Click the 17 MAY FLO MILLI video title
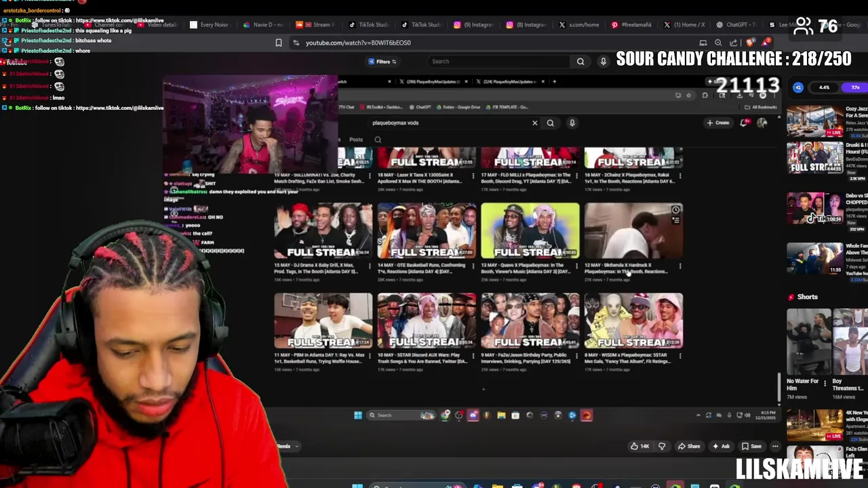 526,178
